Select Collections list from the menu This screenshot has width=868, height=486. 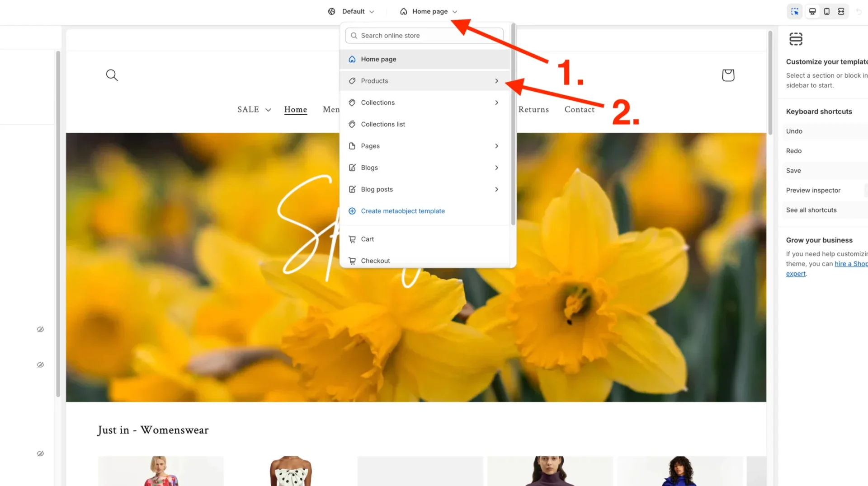coord(383,124)
